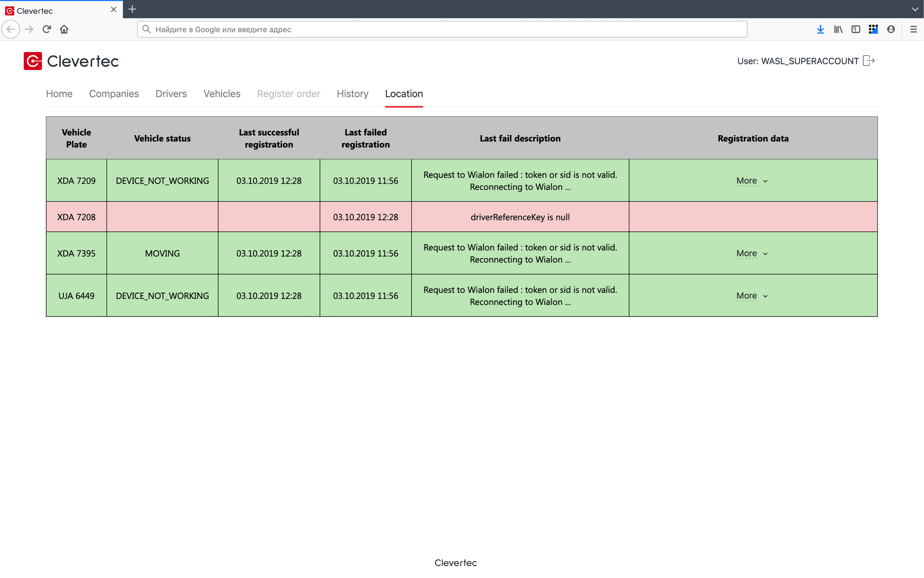Expand More for vehicle XDA 7209
This screenshot has height=578, width=924.
click(x=751, y=180)
